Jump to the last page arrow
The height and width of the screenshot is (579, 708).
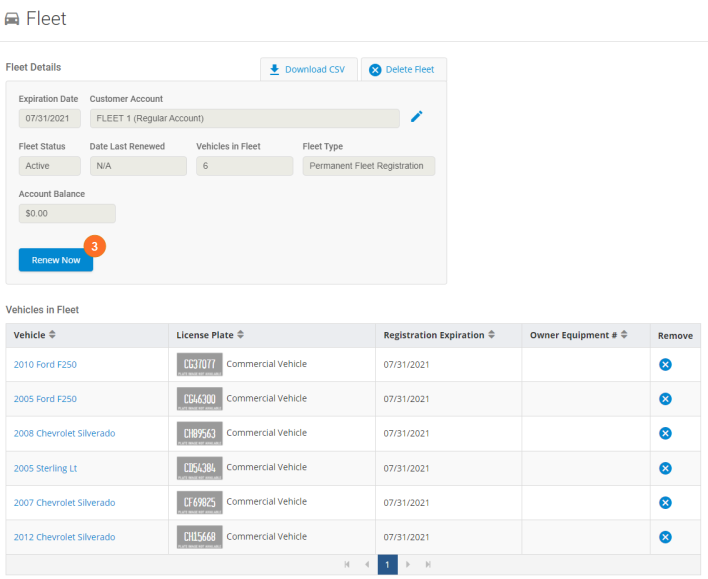[428, 565]
